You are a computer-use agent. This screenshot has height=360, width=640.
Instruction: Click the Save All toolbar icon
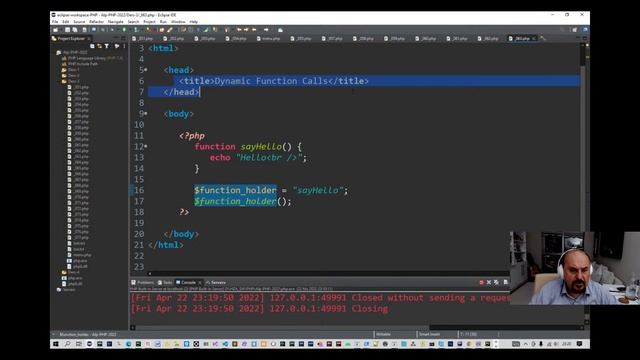pos(75,30)
